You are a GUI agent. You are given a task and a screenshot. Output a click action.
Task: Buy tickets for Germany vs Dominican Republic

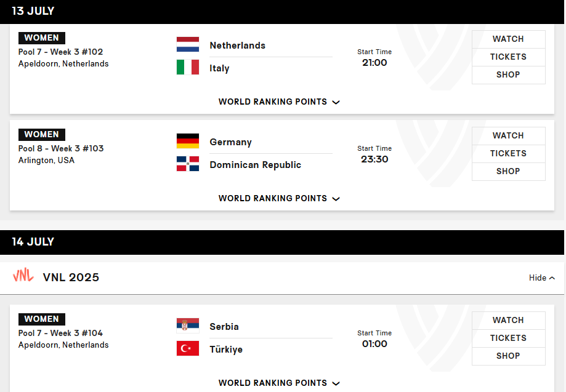508,154
